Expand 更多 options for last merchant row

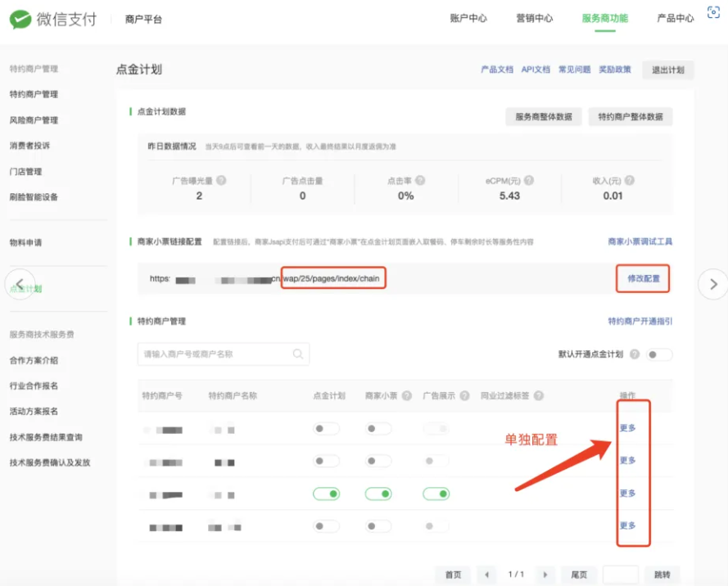627,525
